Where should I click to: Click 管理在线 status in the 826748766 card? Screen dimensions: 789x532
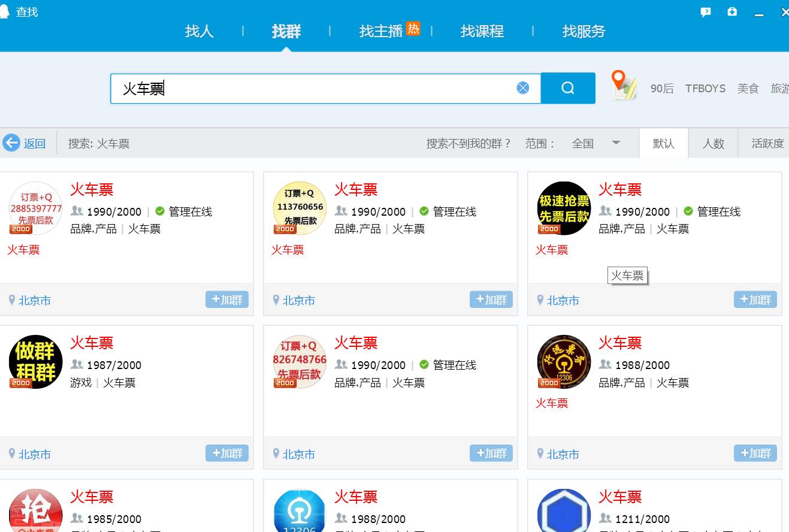[x=455, y=365]
